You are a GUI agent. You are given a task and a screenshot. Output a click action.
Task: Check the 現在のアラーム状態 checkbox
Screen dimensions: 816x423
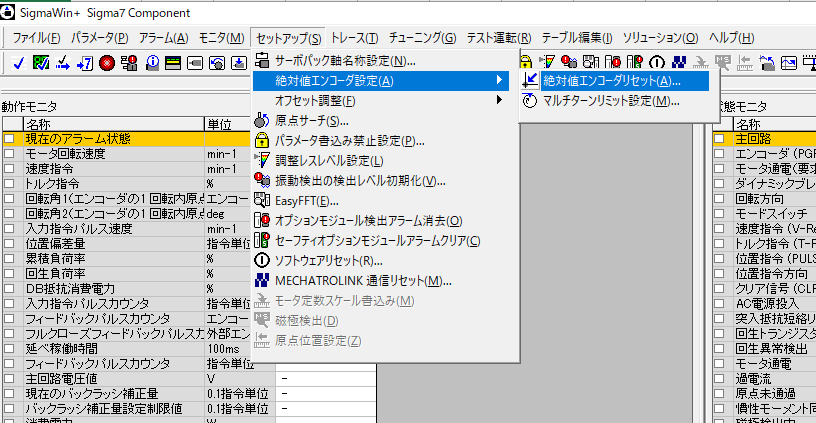tap(9, 138)
